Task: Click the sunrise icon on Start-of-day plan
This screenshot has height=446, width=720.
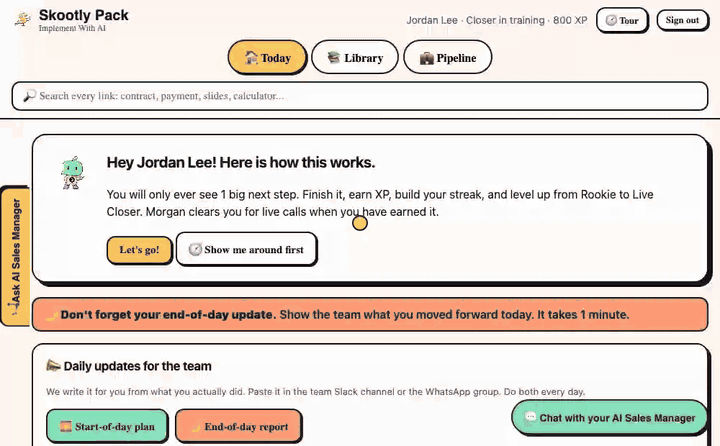Action: coord(66,427)
